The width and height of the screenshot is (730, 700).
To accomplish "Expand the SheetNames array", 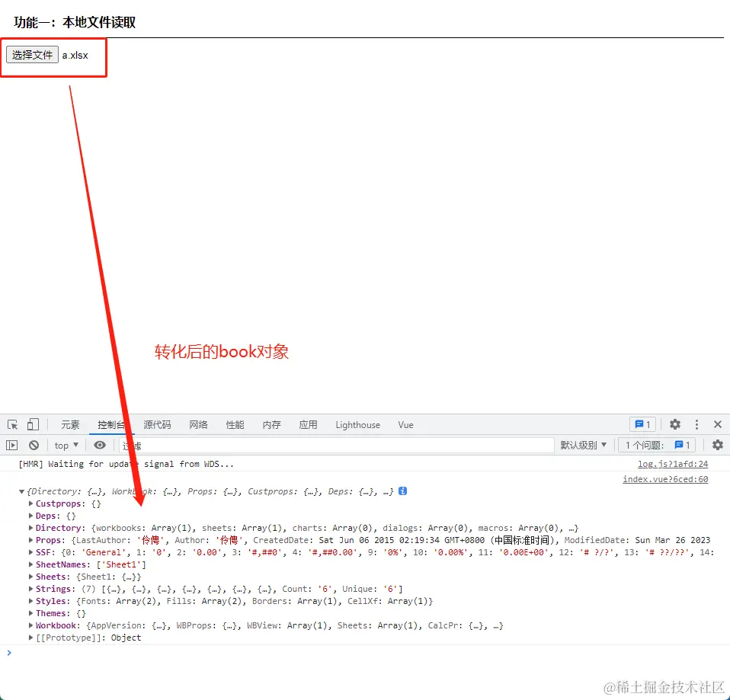I will pyautogui.click(x=30, y=564).
